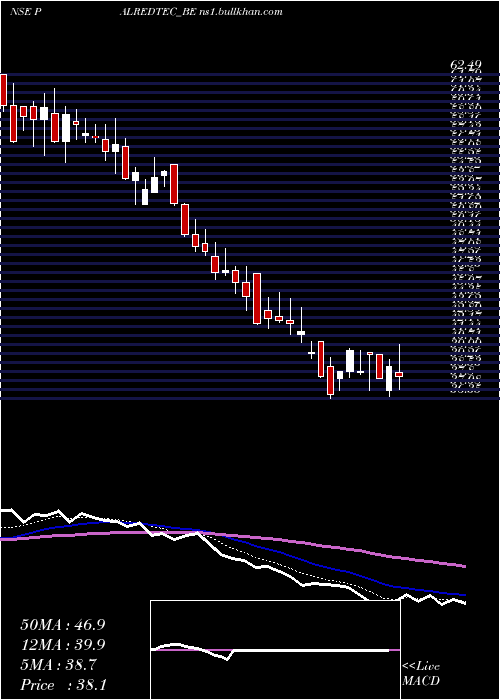500x700 pixels.
Task: Click the "62.49" top price axis label
Action: click(465, 66)
